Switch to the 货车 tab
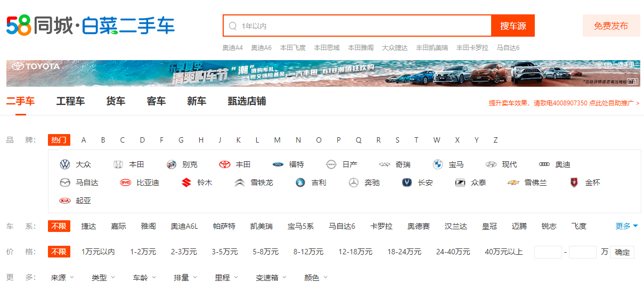Viewport: 644px width, 291px height. (x=116, y=101)
